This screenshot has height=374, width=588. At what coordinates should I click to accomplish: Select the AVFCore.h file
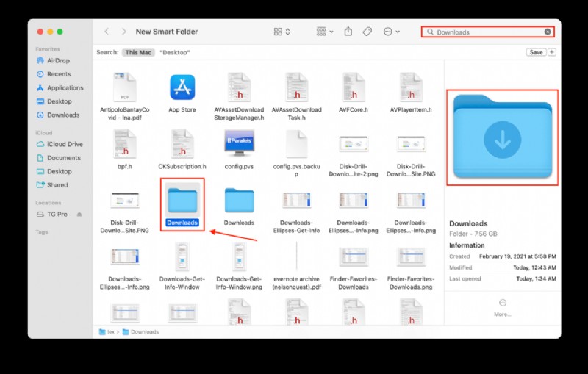point(354,93)
